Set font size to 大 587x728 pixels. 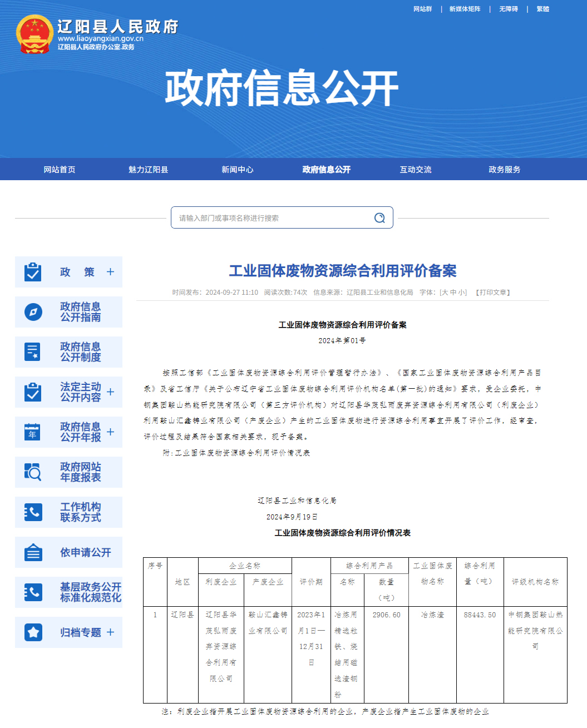445,291
